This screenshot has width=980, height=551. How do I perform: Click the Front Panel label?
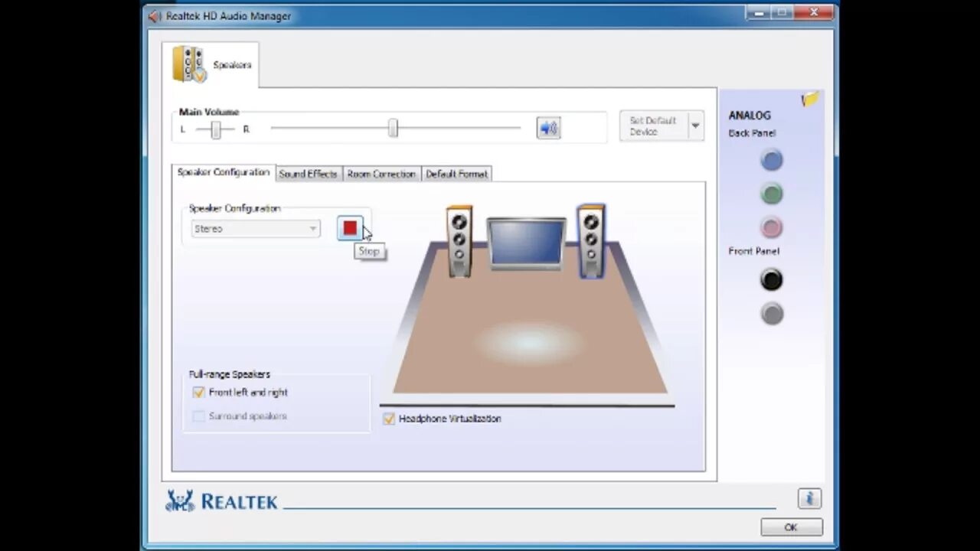pos(754,251)
